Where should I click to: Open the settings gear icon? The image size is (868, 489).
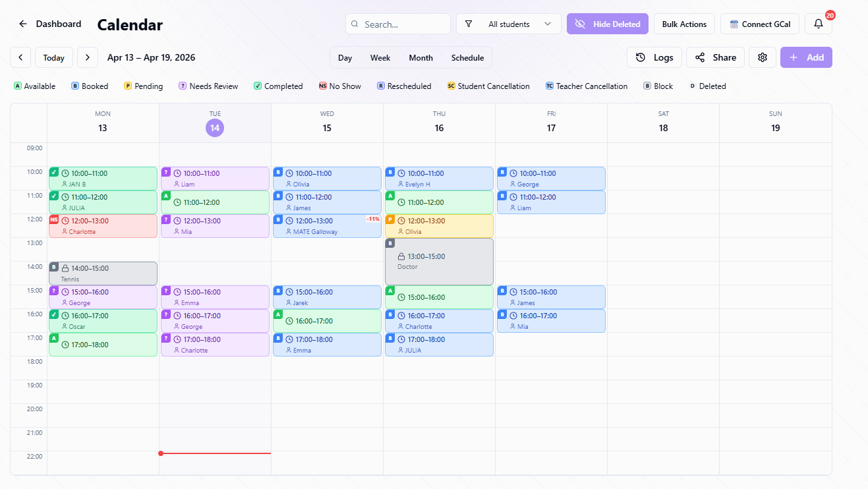[763, 57]
